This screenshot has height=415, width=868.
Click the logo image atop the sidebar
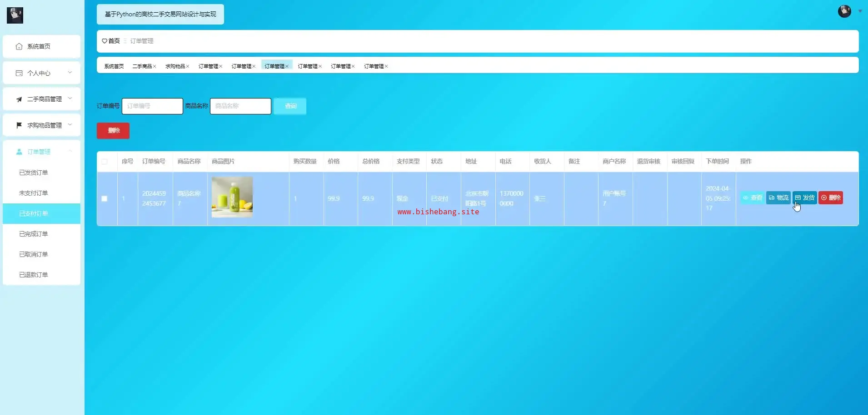click(15, 15)
